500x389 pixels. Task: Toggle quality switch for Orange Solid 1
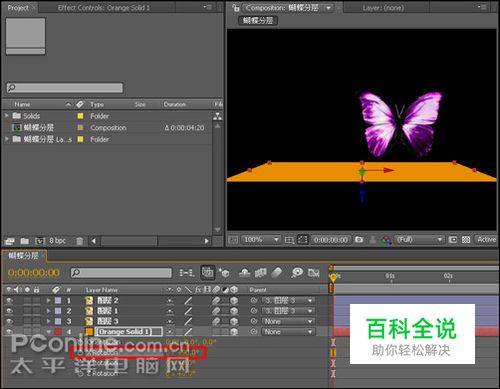pyautogui.click(x=188, y=332)
